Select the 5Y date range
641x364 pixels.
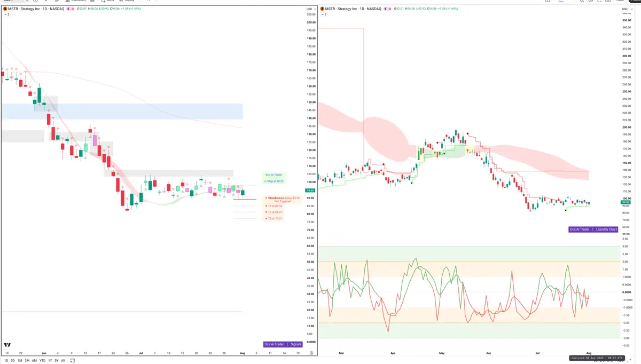[57, 361]
